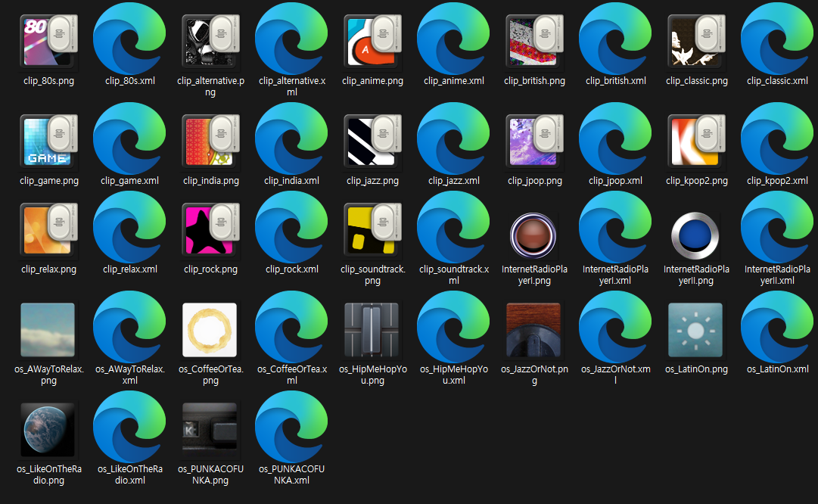818x504 pixels.
Task: Select the os_JazzOrNot.png thumbnail
Action: [533, 330]
